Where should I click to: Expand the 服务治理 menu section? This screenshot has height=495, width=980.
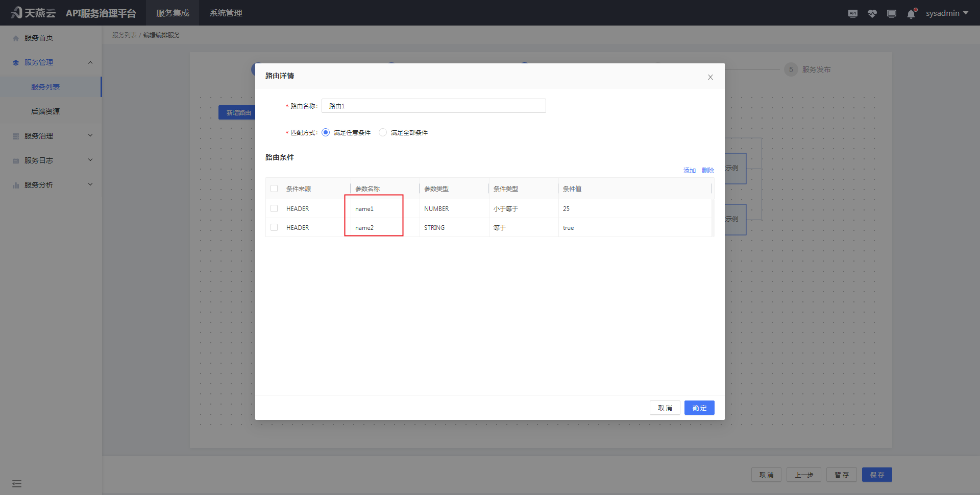click(51, 135)
